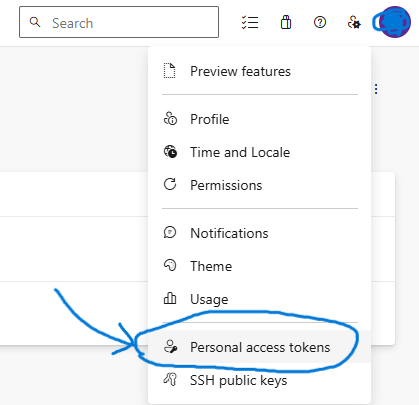This screenshot has width=419, height=405.
Task: Select Personal access tokens
Action: pos(259,347)
